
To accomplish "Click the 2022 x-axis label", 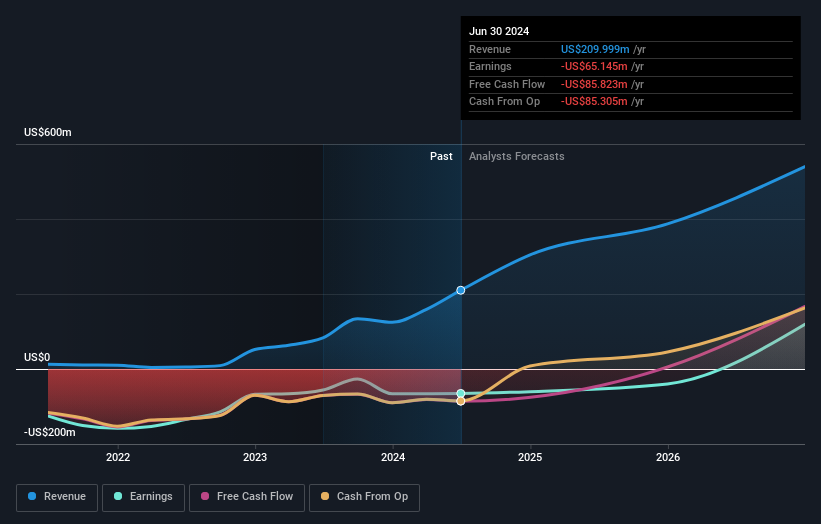I will tap(118, 457).
